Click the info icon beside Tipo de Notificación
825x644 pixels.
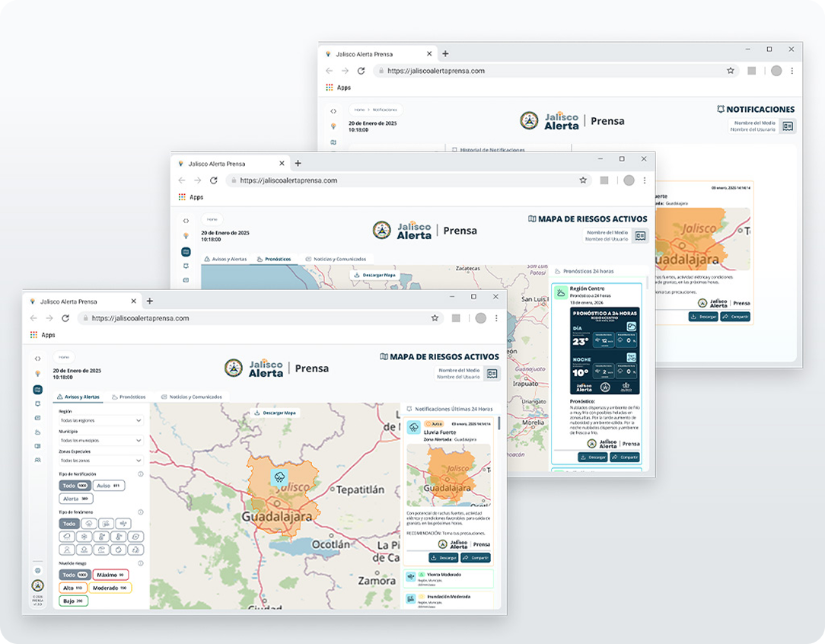pyautogui.click(x=141, y=474)
